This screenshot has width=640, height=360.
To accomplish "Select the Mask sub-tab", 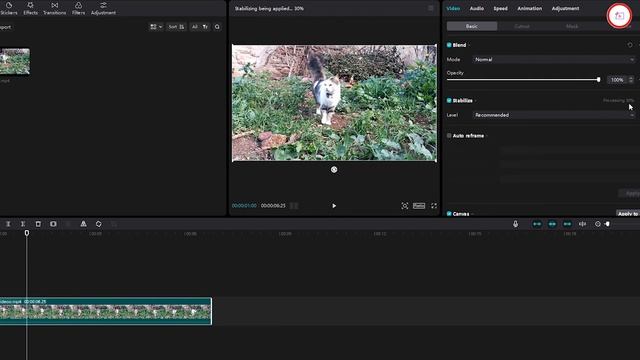I will tap(572, 26).
